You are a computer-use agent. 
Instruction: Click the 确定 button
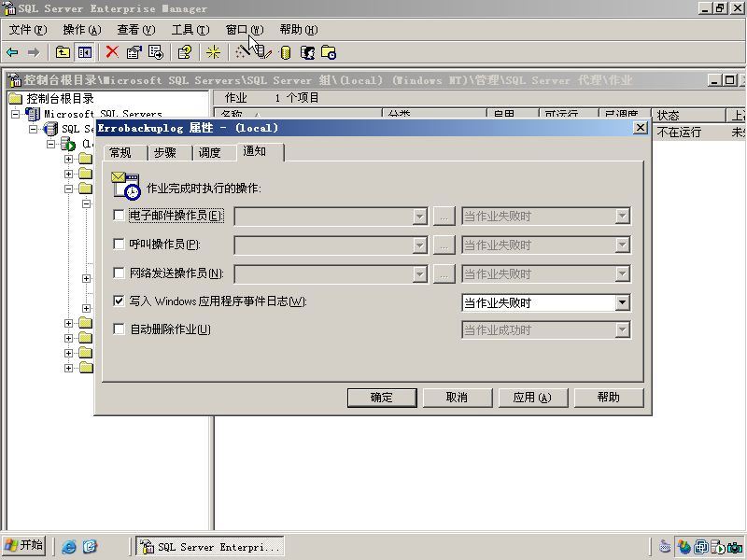pyautogui.click(x=382, y=398)
